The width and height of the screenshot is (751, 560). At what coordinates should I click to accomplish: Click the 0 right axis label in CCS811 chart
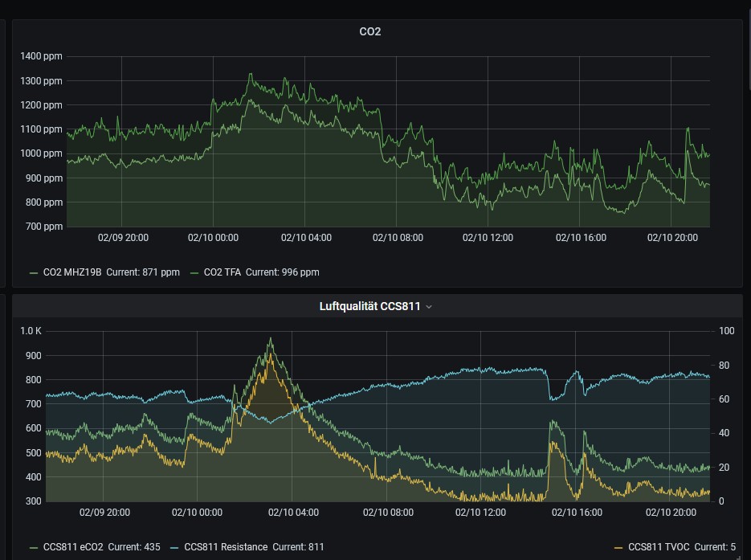[x=721, y=501]
